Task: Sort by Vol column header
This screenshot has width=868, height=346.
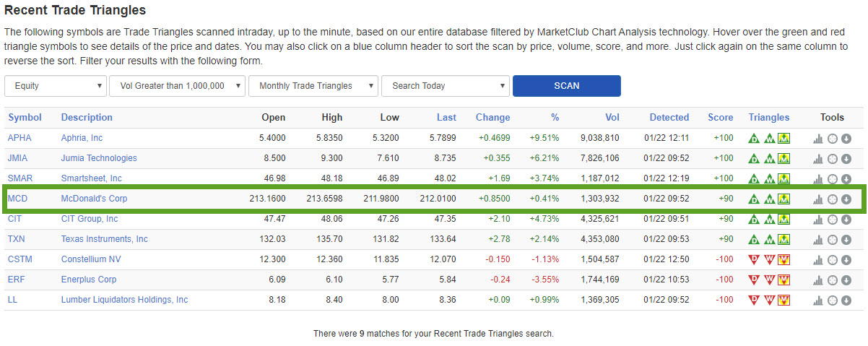Action: coord(612,118)
